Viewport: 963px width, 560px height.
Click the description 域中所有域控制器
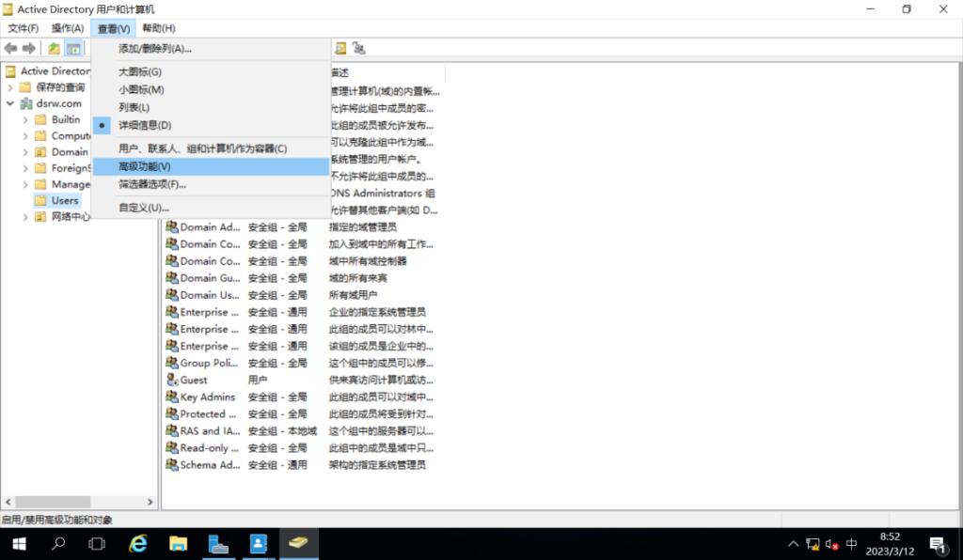pos(368,261)
